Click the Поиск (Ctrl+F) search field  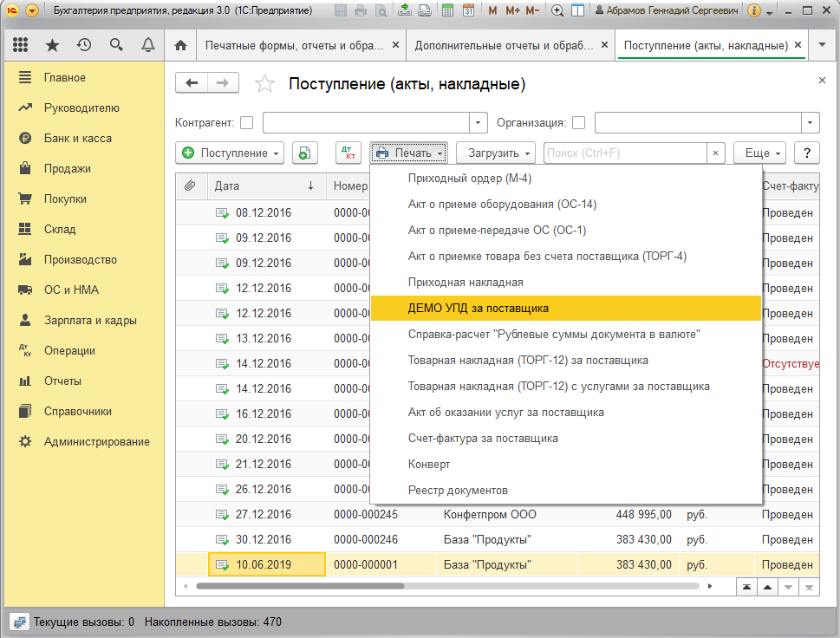(625, 153)
